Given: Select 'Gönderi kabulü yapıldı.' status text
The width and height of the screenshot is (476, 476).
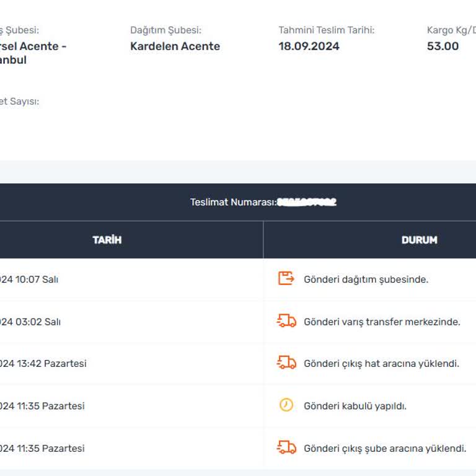Looking at the screenshot, I should tap(355, 406).
